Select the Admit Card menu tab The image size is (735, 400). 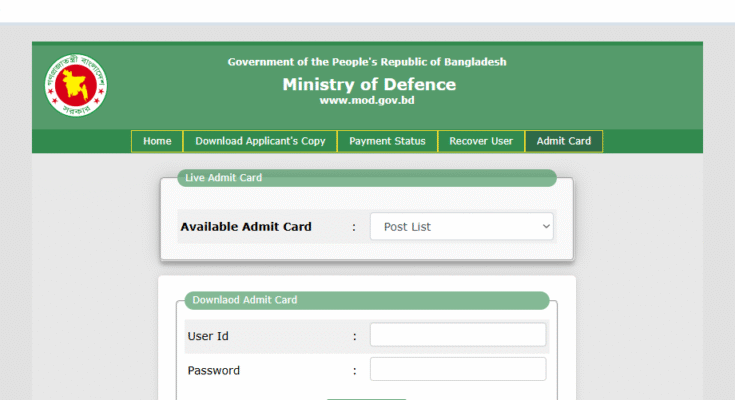point(564,141)
